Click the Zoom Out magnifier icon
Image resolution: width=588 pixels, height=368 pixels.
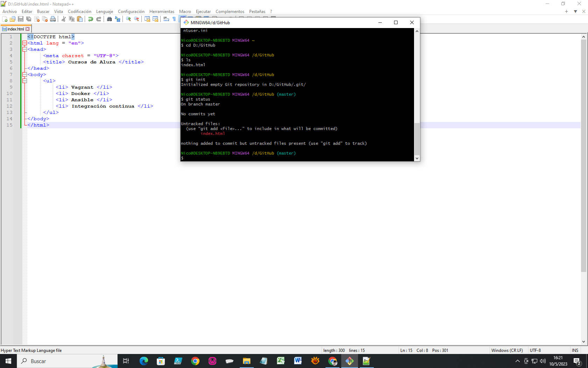point(136,19)
